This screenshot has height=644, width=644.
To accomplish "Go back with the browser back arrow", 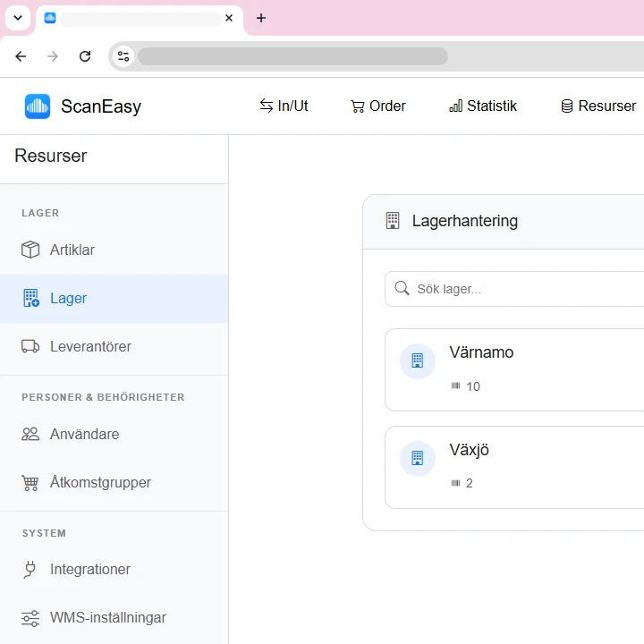I will coord(21,56).
